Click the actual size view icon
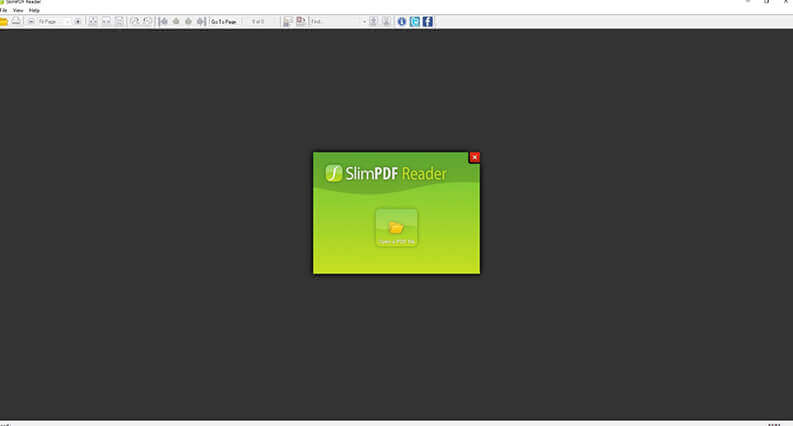The height and width of the screenshot is (426, 793). [x=119, y=21]
